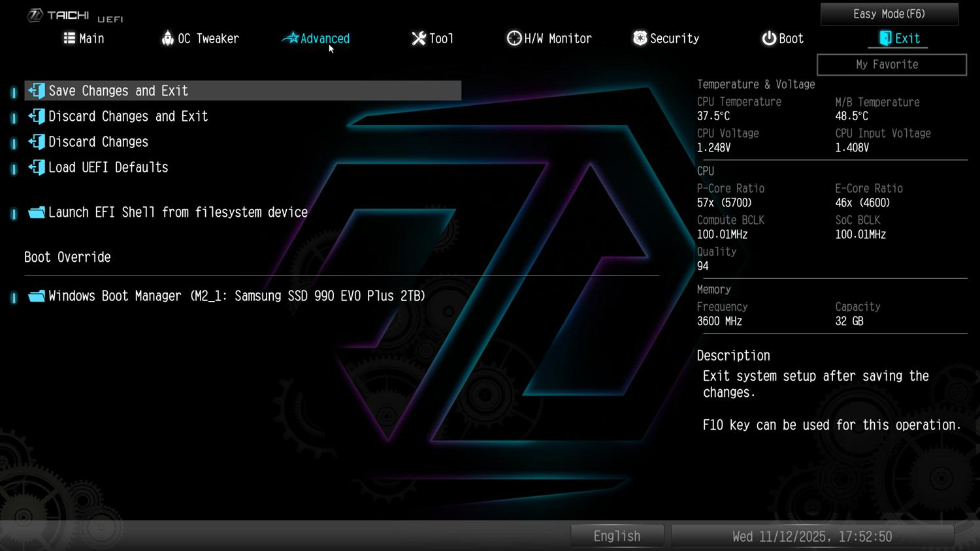
Task: Click the H/W Monitor gauge icon
Action: tap(514, 39)
